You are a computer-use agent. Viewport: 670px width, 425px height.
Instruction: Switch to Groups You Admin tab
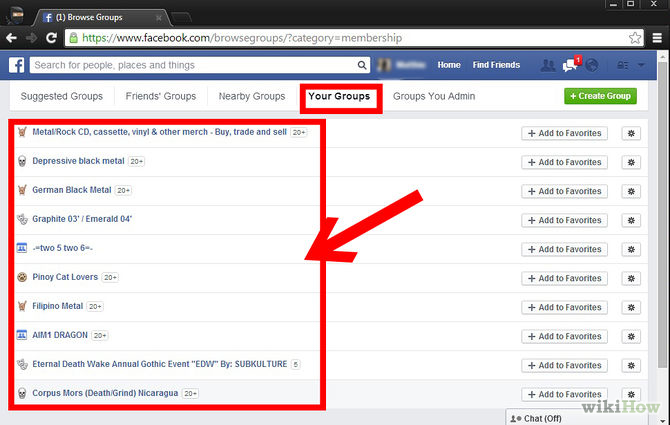coord(434,97)
